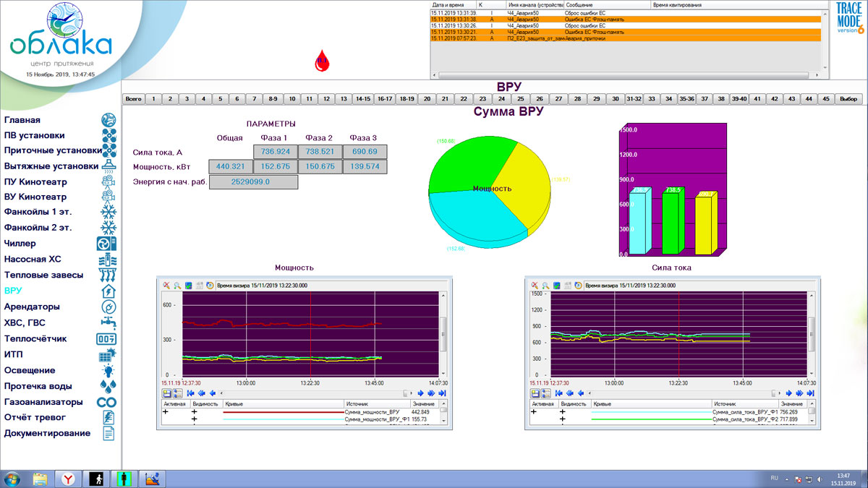Screen dimensions: 868x488
Task: Open the Арендаторы page
Action: click(32, 307)
